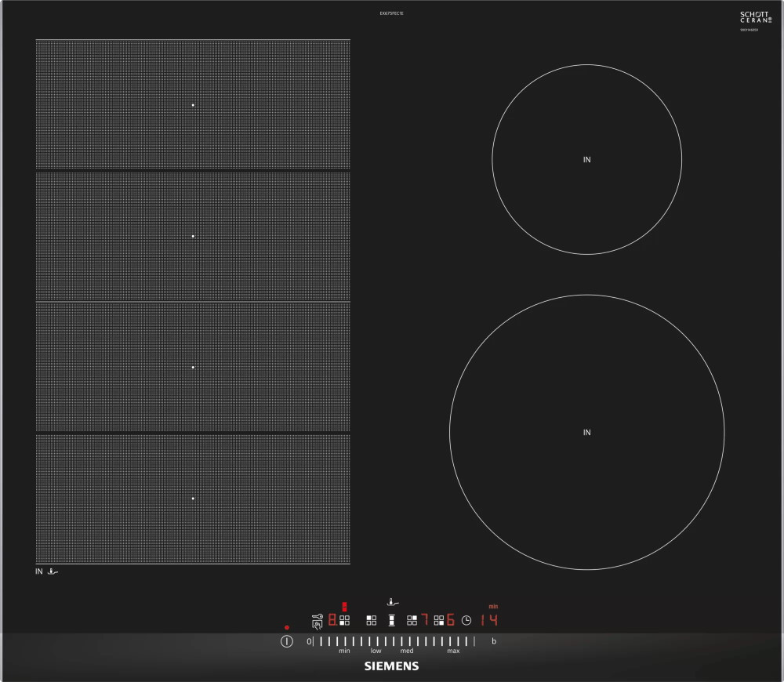Tap the pan icon below the flex zone

(53, 572)
